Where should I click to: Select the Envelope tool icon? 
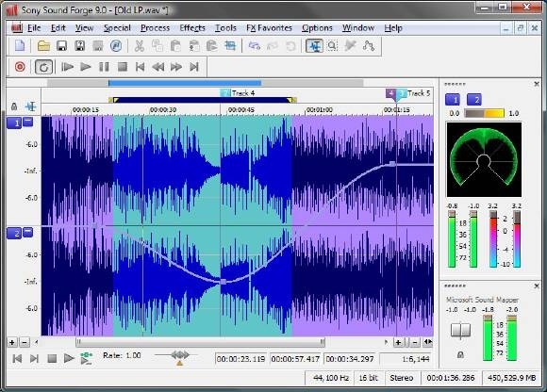(x=369, y=46)
